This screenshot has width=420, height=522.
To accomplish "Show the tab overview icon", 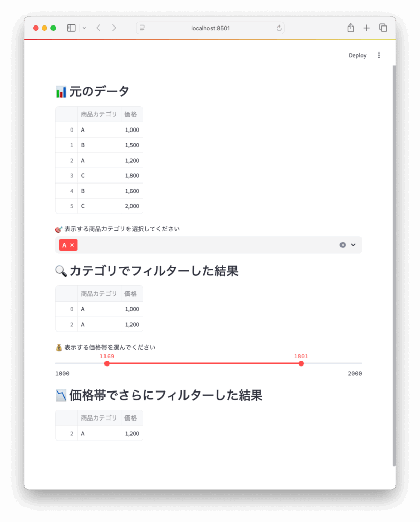I will coord(383,28).
